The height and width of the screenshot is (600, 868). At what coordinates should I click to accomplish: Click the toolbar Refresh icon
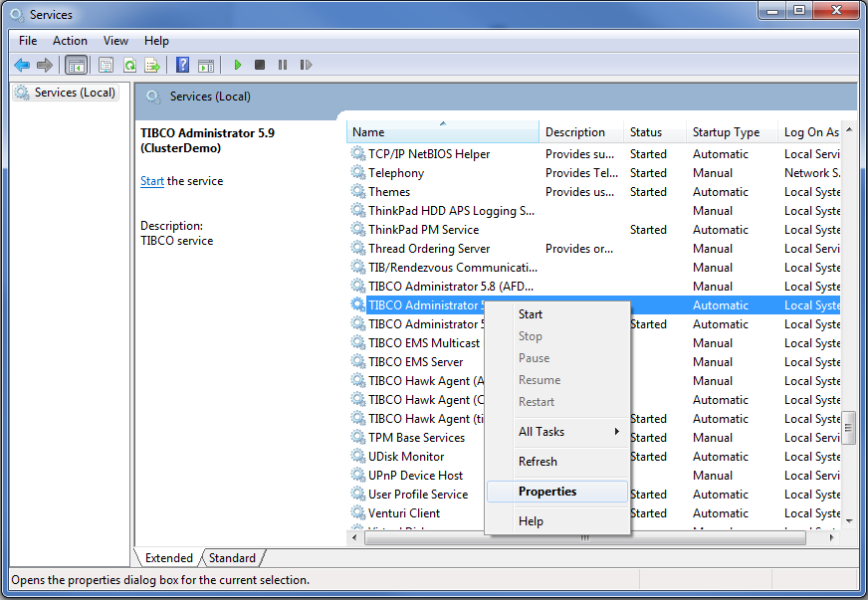coord(129,65)
